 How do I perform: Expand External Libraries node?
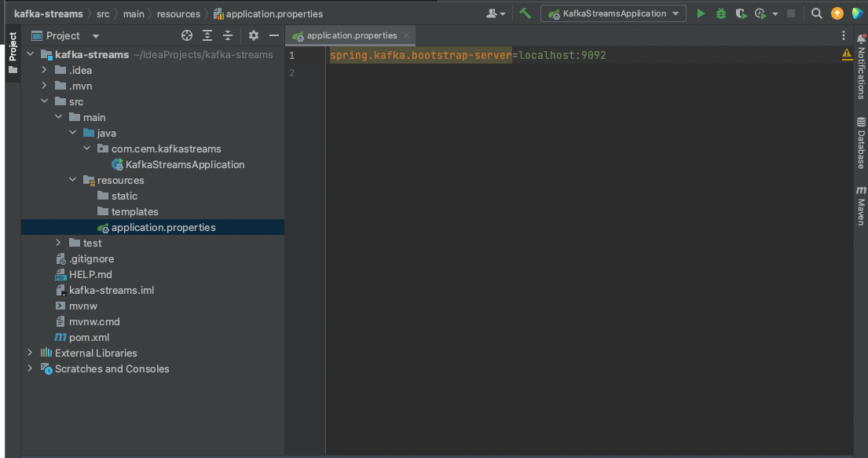pos(31,353)
